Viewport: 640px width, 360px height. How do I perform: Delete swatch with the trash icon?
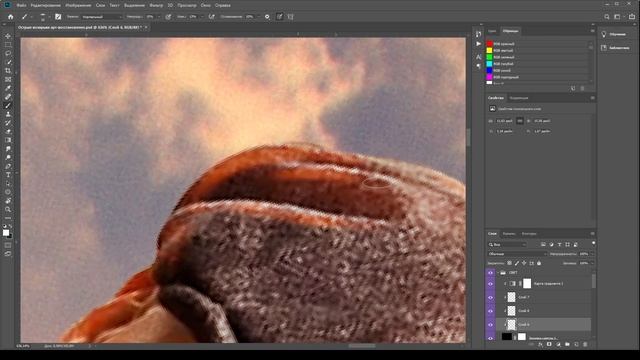(582, 88)
